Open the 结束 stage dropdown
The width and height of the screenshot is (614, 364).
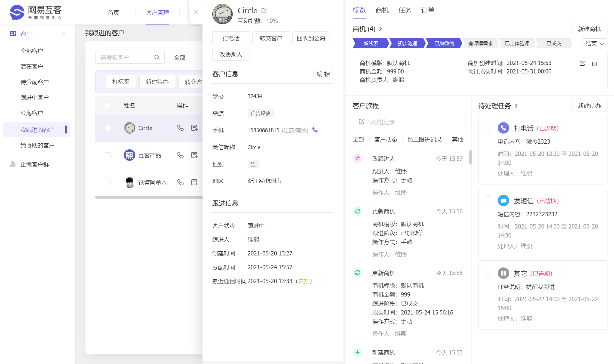(x=594, y=44)
